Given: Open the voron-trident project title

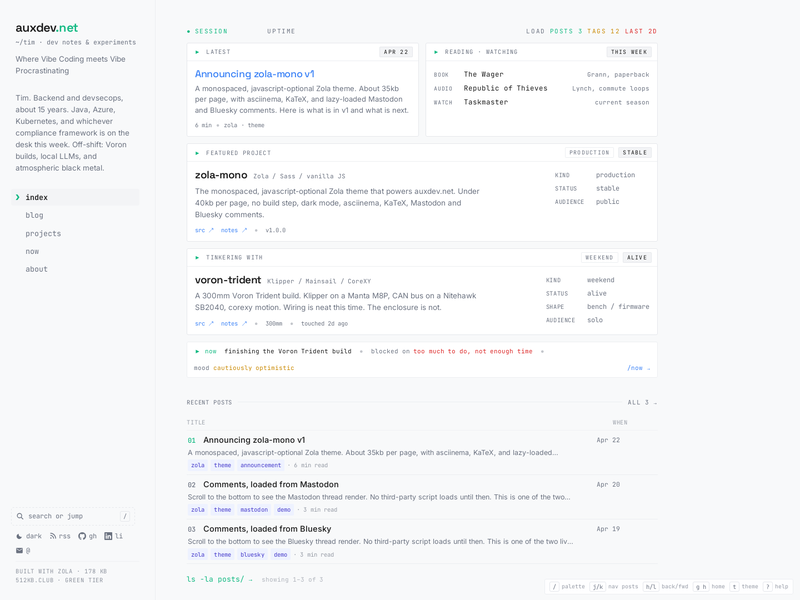Looking at the screenshot, I should point(228,280).
